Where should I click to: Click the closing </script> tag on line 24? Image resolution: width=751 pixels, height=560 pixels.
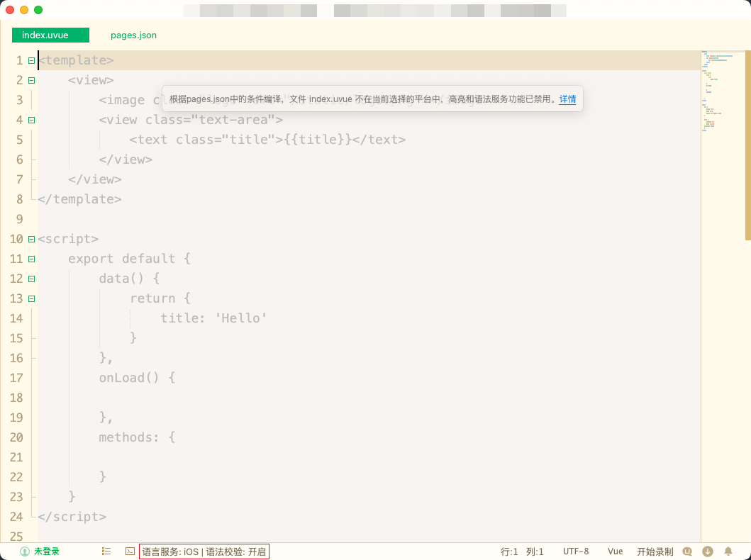coord(72,517)
